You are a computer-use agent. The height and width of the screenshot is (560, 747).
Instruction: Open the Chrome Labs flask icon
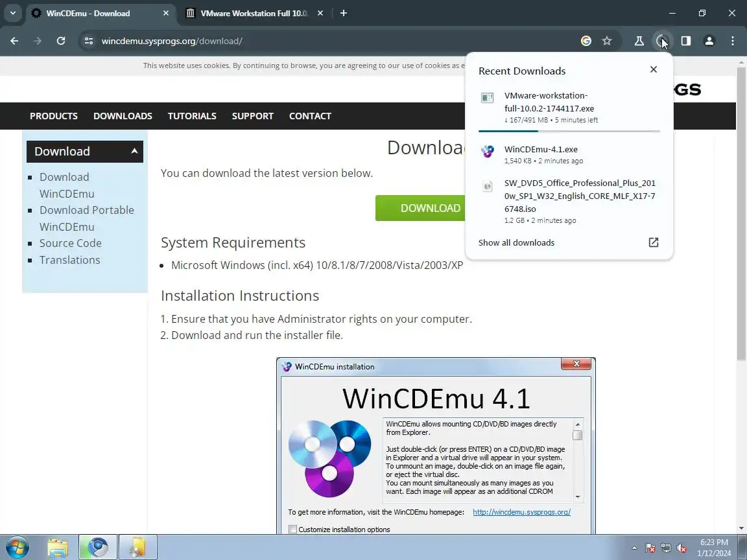pos(639,41)
